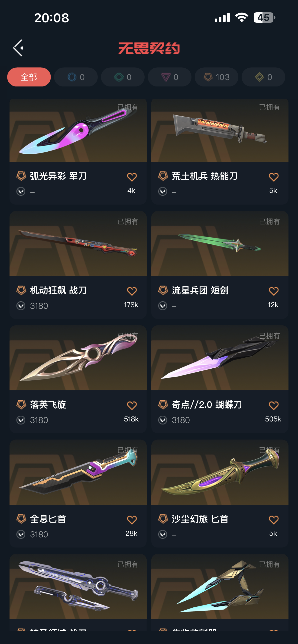
Task: Open the 荒土机兵 热能刀 knife image
Action: pos(220,131)
